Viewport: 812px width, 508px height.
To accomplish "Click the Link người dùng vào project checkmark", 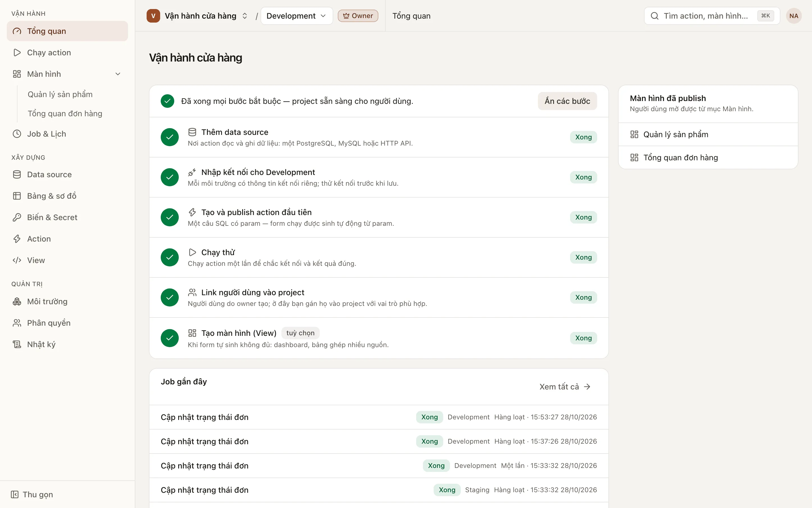I will click(x=170, y=297).
